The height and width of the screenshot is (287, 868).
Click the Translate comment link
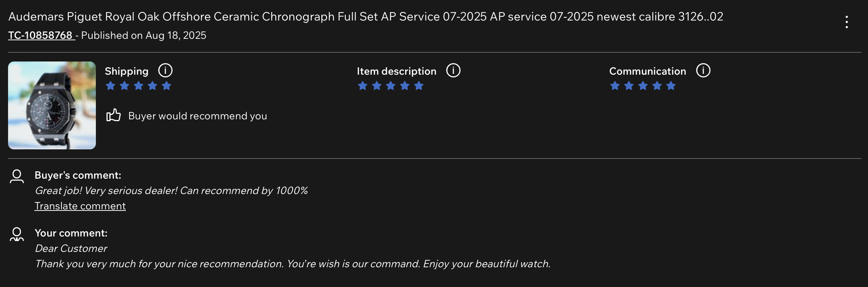pyautogui.click(x=80, y=206)
